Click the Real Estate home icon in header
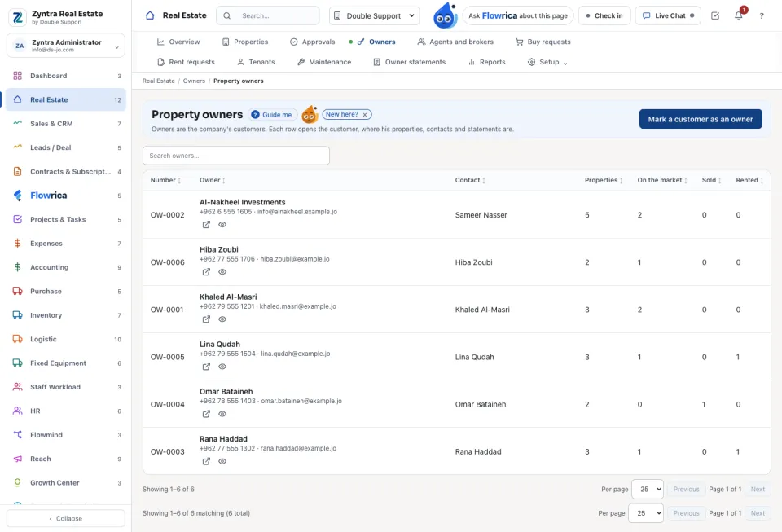The height and width of the screenshot is (532, 782). [150, 15]
